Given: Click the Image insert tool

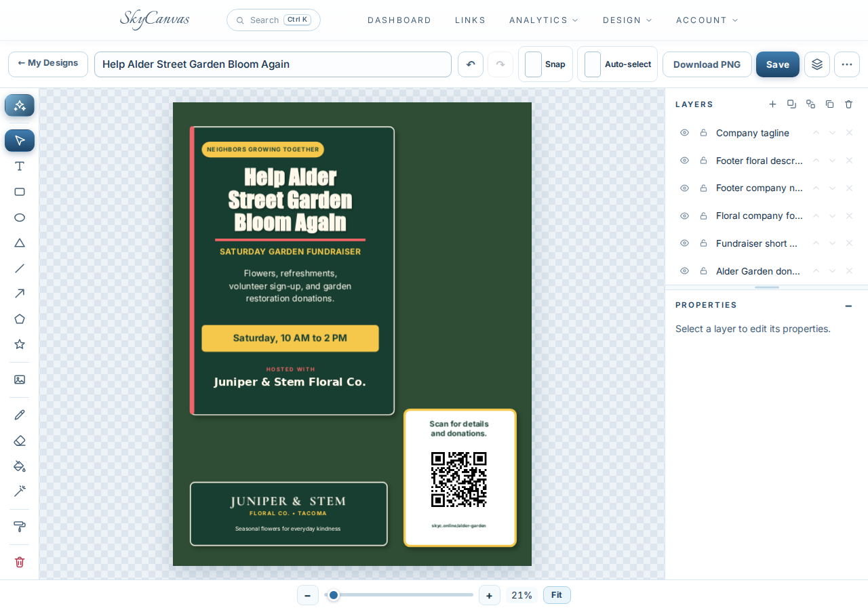Looking at the screenshot, I should [x=20, y=380].
